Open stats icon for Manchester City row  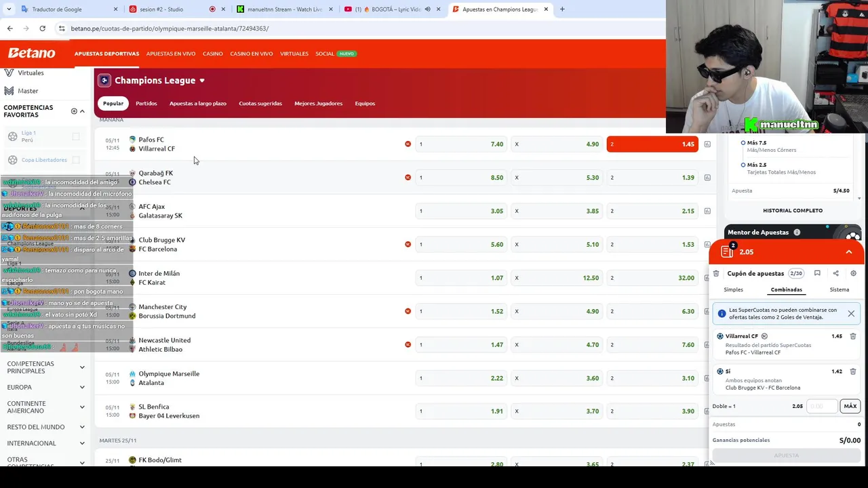707,311
